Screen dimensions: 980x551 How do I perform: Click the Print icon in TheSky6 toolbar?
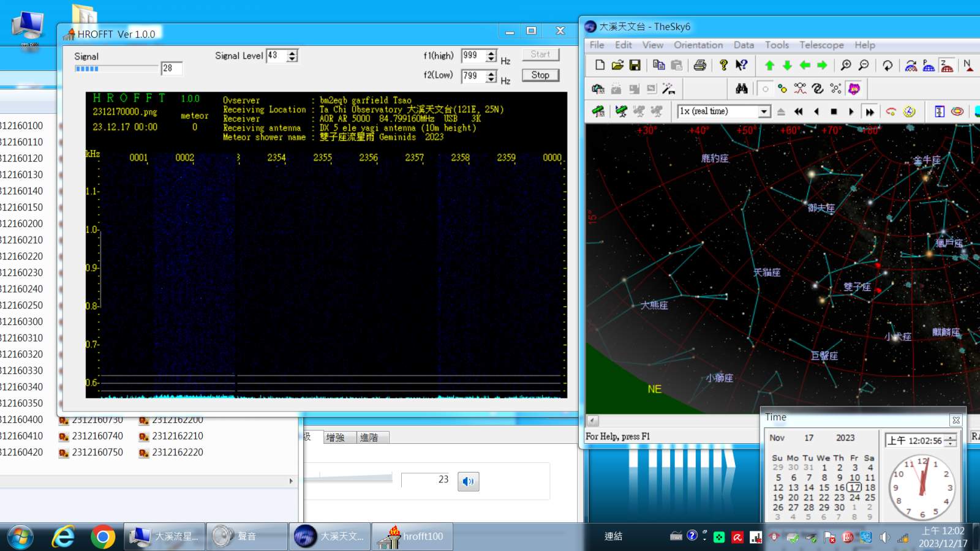pos(700,66)
